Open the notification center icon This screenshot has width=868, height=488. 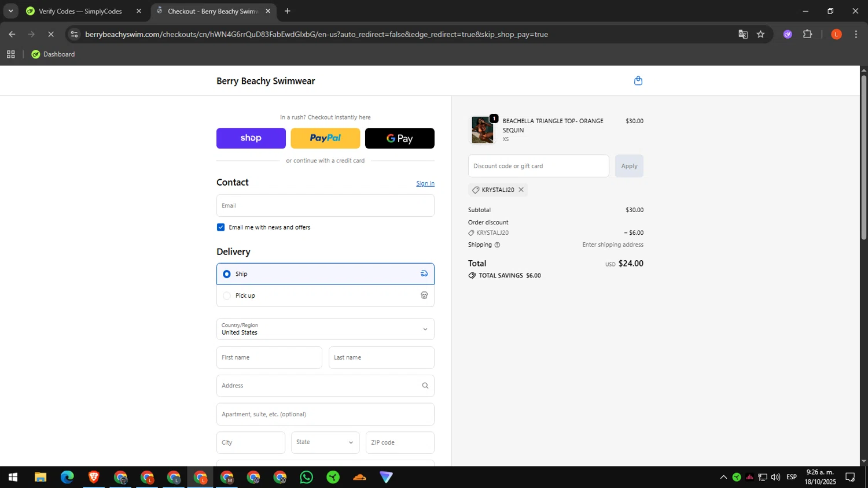tap(850, 477)
